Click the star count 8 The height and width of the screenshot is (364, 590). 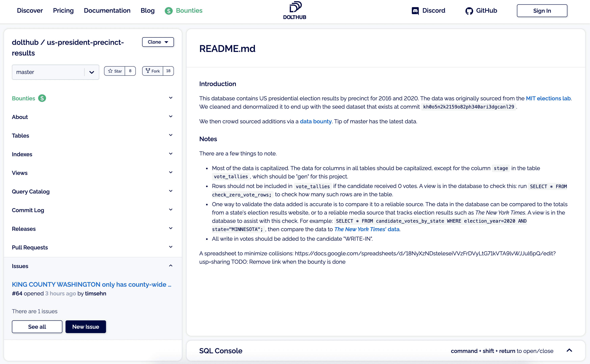[x=130, y=71]
